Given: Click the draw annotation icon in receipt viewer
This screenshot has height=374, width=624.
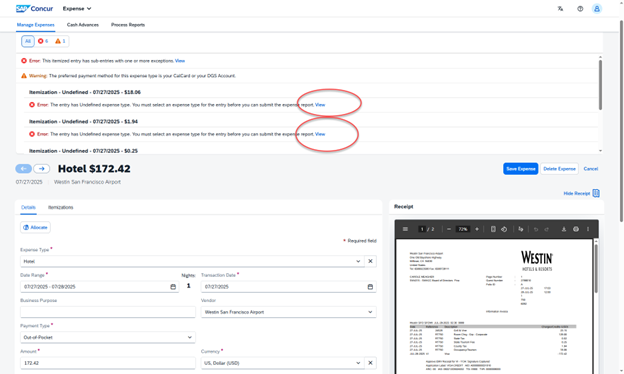Looking at the screenshot, I should point(521,229).
